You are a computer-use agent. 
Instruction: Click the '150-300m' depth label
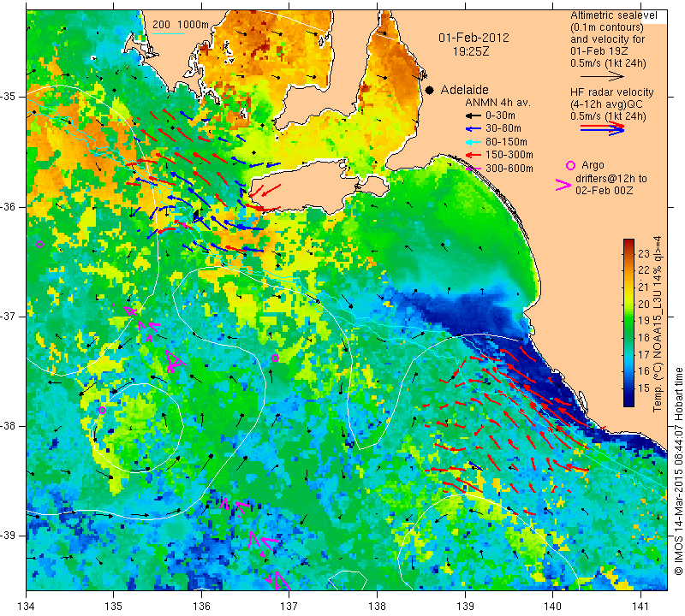509,155
